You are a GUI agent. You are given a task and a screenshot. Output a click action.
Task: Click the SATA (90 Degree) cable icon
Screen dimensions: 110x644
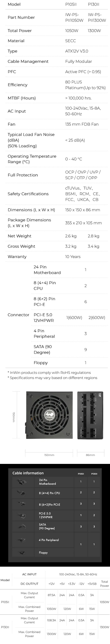[22, 526]
